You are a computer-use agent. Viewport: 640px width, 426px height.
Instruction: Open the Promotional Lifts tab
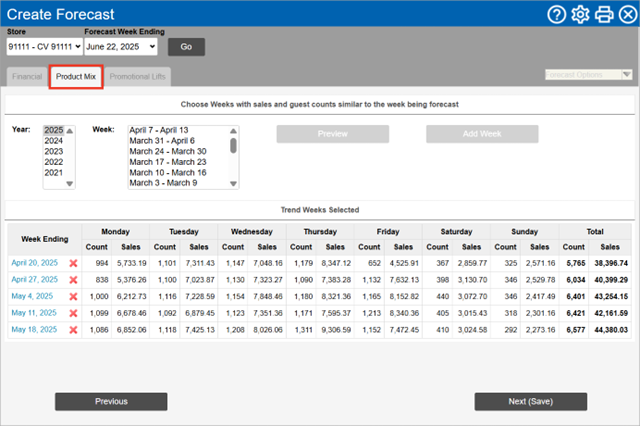point(138,77)
